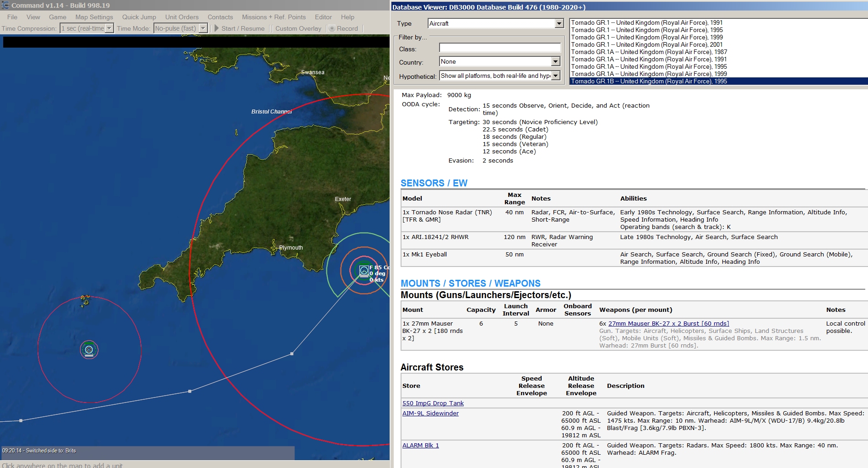Click the ship unit icon near Plymouth
The height and width of the screenshot is (468, 868).
click(364, 271)
